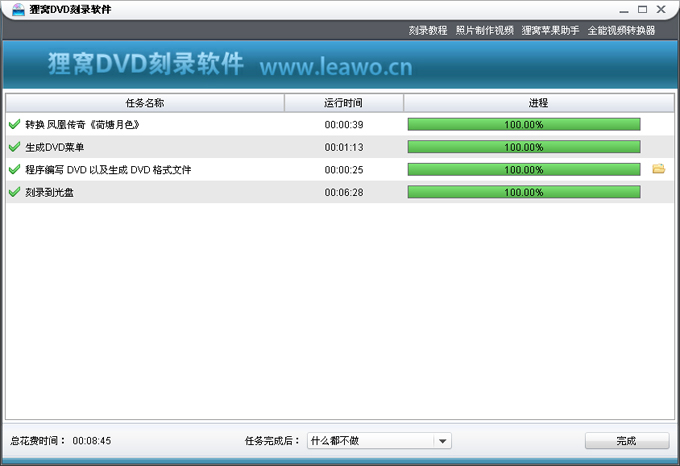Viewport: 680px width, 466px height.
Task: Click the progress bar for 刻录到光盘
Action: click(524, 192)
